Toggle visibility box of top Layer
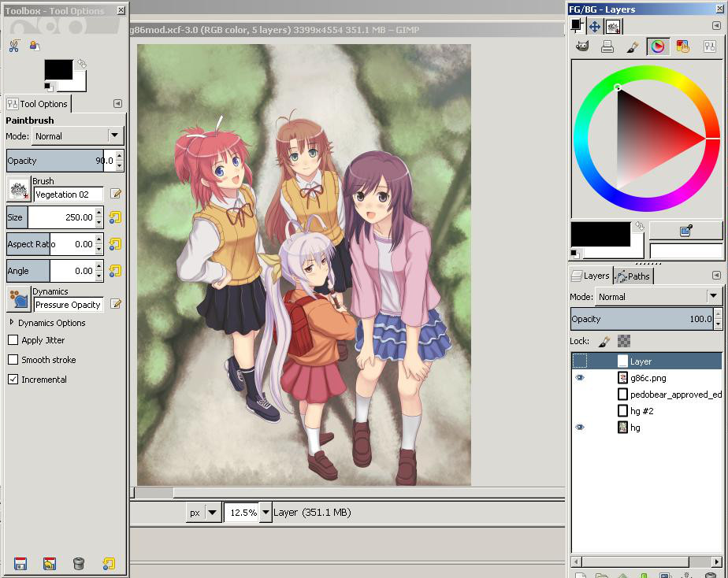728x578 pixels. [x=580, y=361]
